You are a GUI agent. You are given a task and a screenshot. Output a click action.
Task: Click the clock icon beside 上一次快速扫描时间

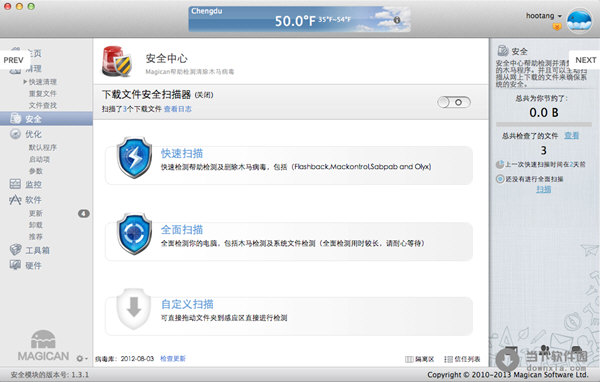tap(500, 164)
